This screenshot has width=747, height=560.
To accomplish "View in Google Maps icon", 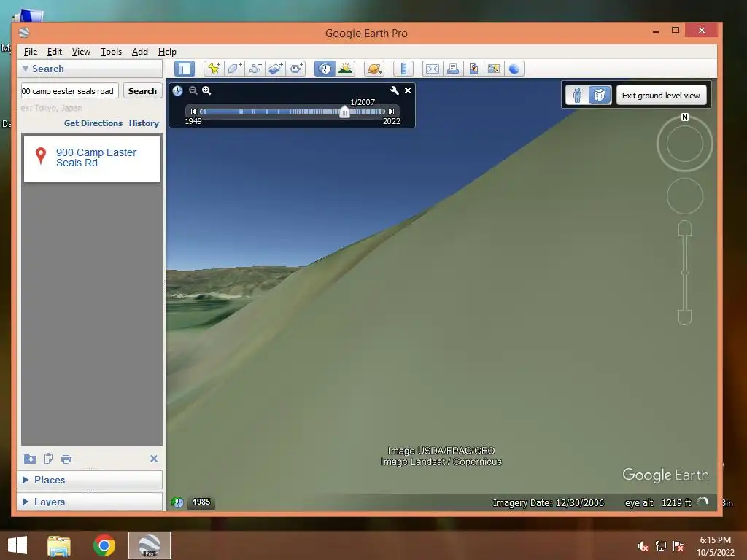I will coord(494,69).
